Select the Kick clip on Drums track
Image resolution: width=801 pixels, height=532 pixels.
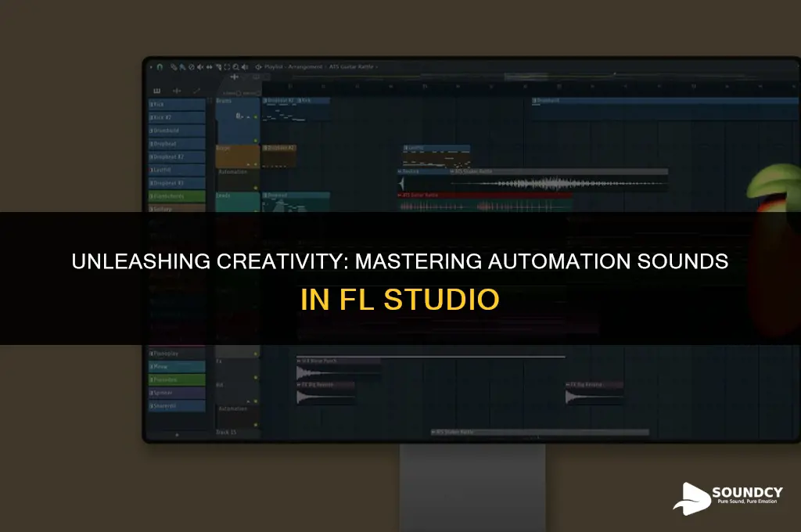(x=314, y=110)
